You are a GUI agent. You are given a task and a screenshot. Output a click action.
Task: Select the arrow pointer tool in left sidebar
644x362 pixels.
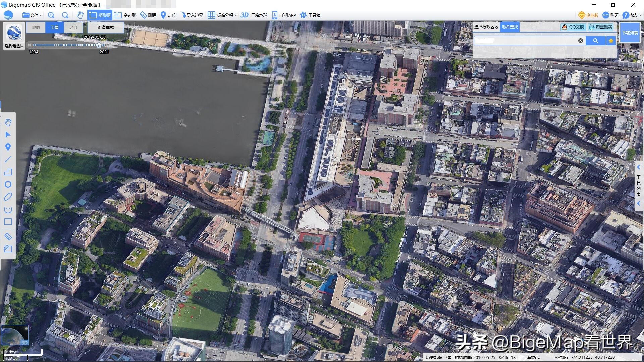click(x=8, y=135)
